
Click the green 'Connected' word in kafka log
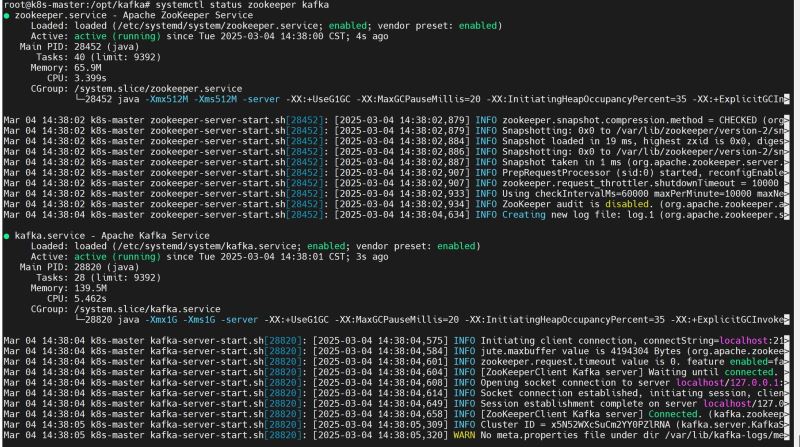(673, 414)
